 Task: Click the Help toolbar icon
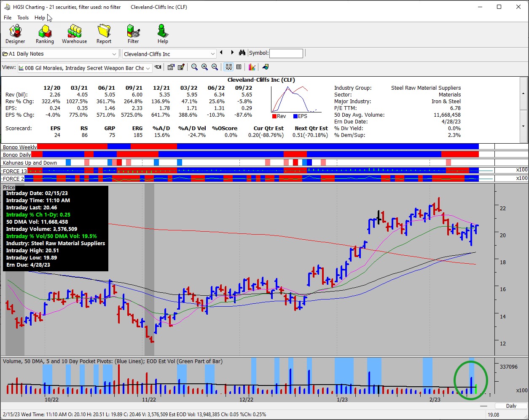pos(163,34)
